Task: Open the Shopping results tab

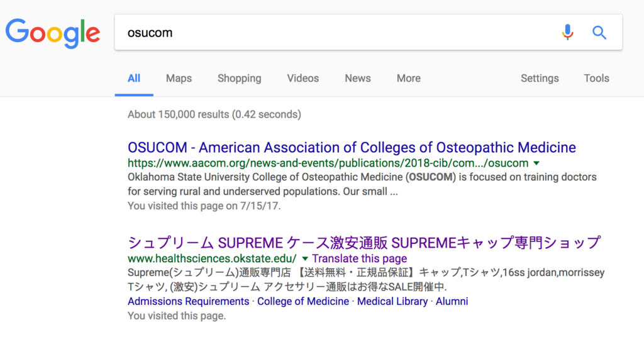Action: tap(239, 79)
